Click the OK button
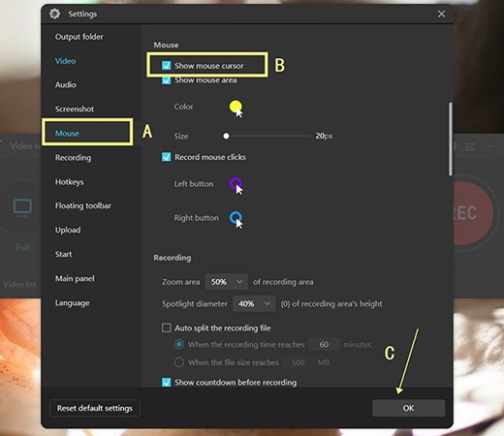Viewport: 504px width, 436px height. click(x=408, y=408)
